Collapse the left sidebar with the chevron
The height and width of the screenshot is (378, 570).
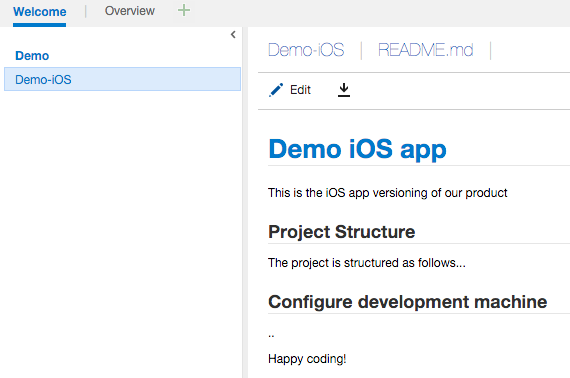pos(233,35)
